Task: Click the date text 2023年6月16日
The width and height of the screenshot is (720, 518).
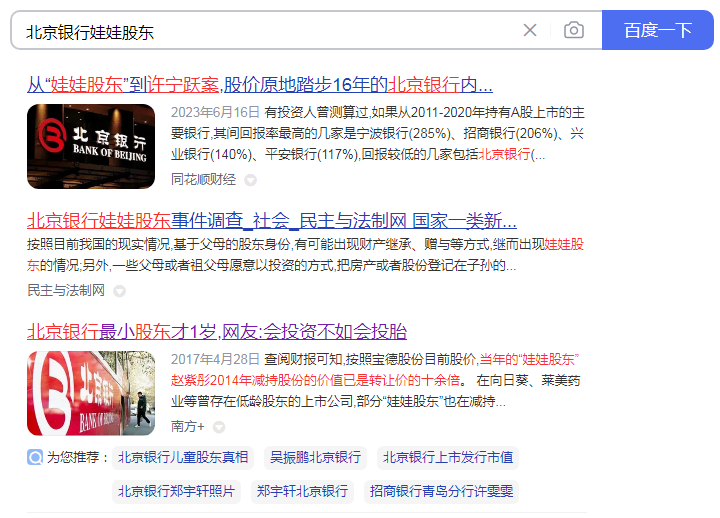Action: 215,113
